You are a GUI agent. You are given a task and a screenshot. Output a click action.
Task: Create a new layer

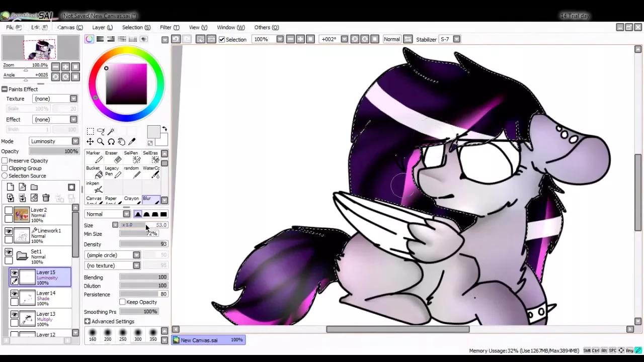click(x=11, y=187)
